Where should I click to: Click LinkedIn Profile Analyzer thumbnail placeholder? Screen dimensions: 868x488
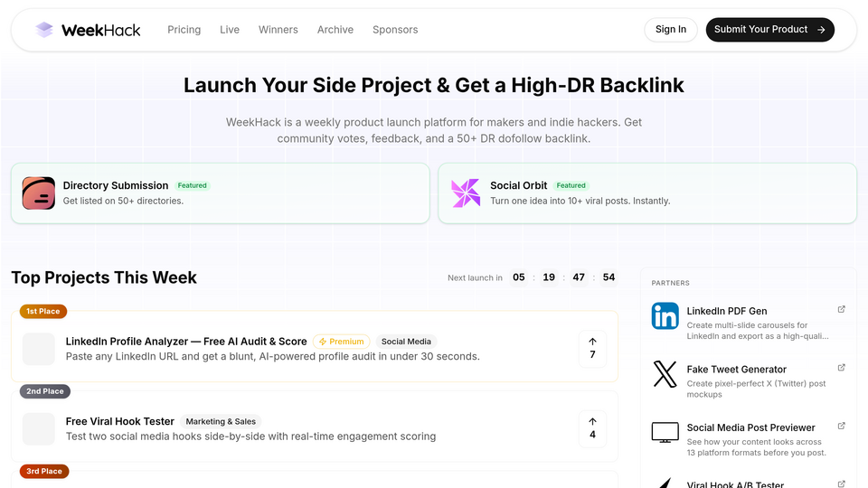click(x=39, y=349)
